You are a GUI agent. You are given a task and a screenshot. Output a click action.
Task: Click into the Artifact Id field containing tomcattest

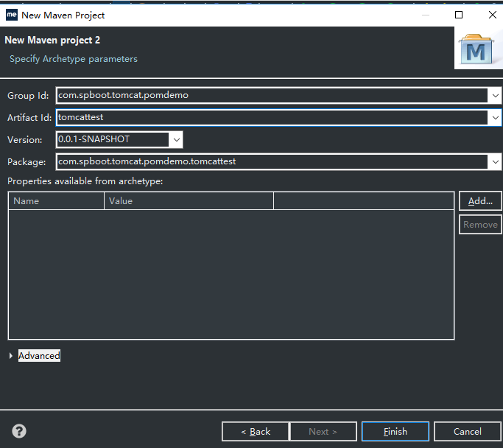272,117
